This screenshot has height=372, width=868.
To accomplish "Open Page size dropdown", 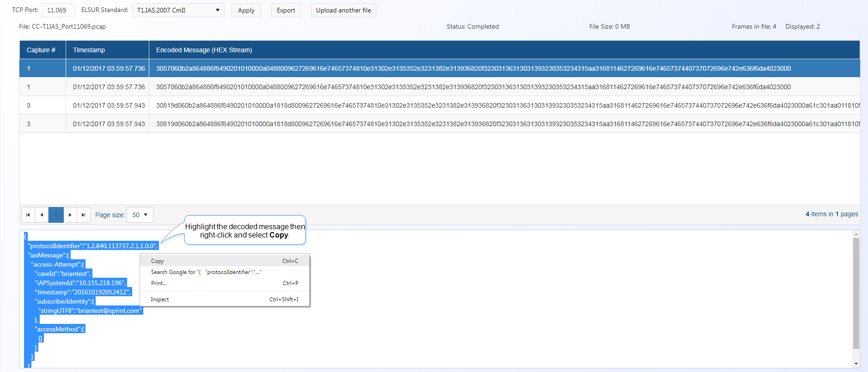I will coord(140,215).
